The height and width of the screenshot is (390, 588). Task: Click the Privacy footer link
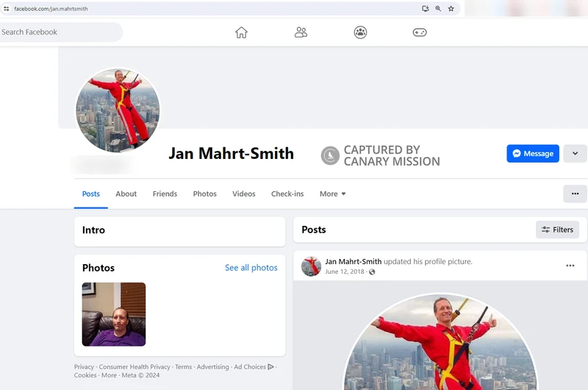(84, 366)
